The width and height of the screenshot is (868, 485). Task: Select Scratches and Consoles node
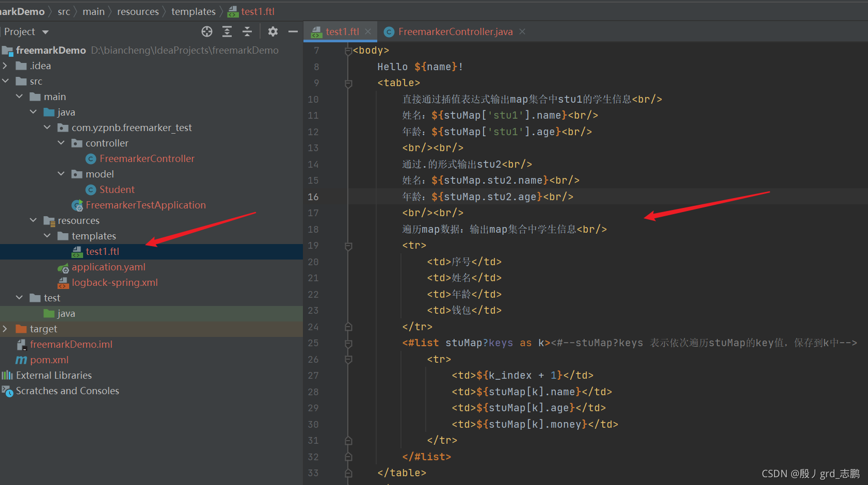tap(67, 391)
